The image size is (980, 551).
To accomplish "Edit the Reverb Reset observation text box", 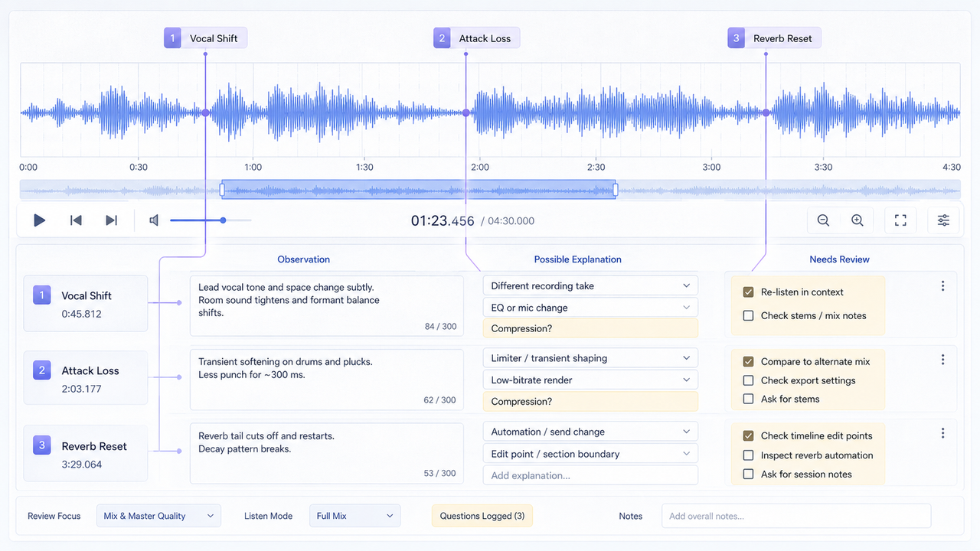I will coord(327,453).
